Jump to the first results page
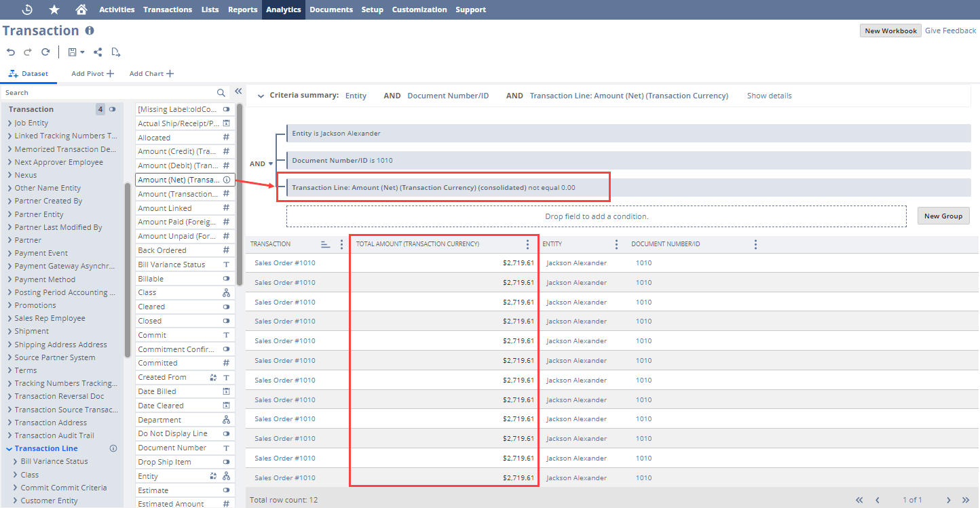The height and width of the screenshot is (508, 980). [859, 500]
